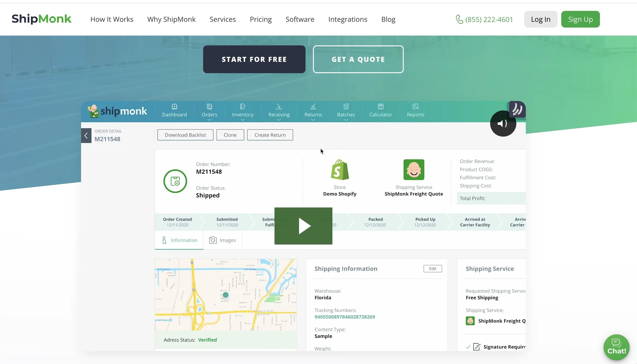Viewport: 637px width, 364px height.
Task: Expand the Receiving dropdown chevron
Action: tap(279, 120)
